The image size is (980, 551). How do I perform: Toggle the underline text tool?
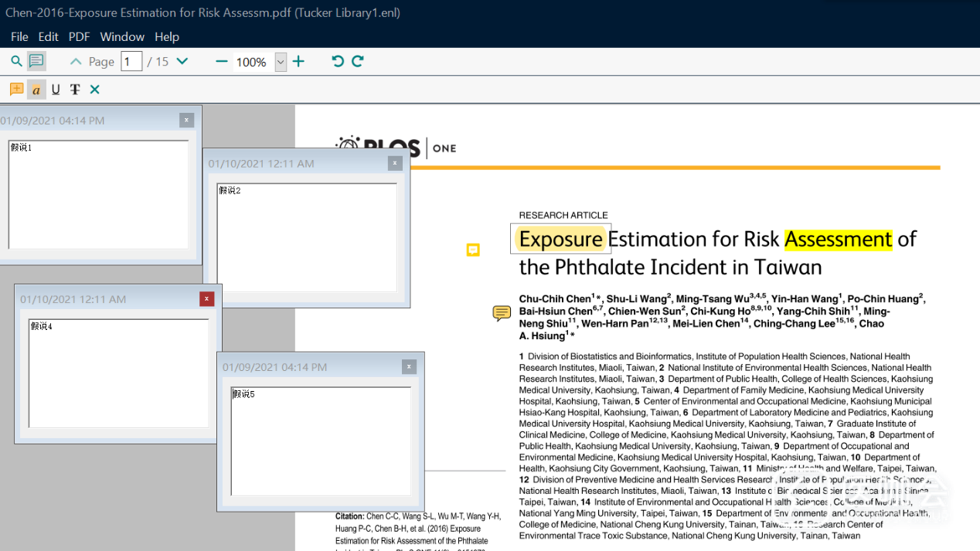(x=56, y=90)
